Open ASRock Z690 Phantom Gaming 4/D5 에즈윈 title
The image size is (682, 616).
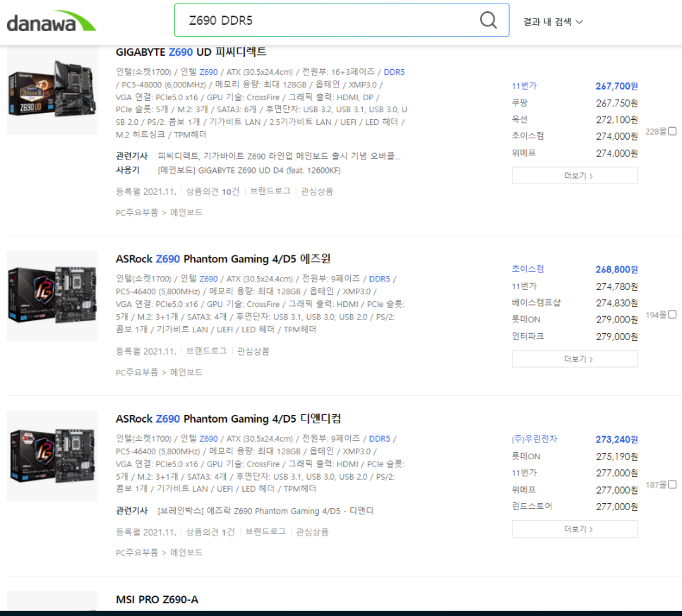pos(223,259)
